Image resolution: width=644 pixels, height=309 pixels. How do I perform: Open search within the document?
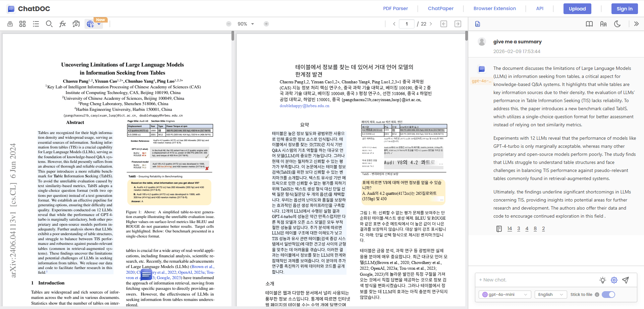[x=49, y=24]
